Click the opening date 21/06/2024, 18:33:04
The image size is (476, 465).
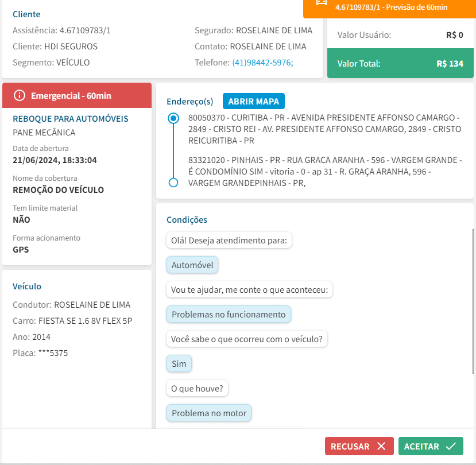click(55, 160)
